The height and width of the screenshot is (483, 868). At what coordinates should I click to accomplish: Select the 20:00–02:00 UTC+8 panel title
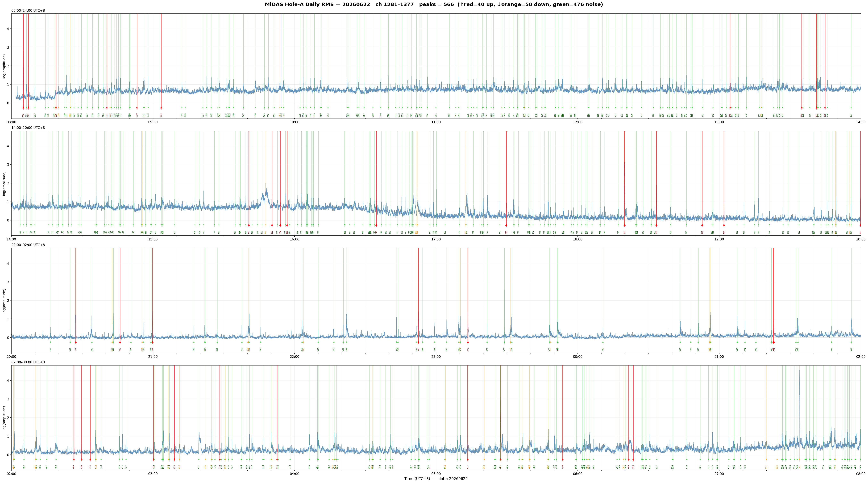click(x=28, y=245)
